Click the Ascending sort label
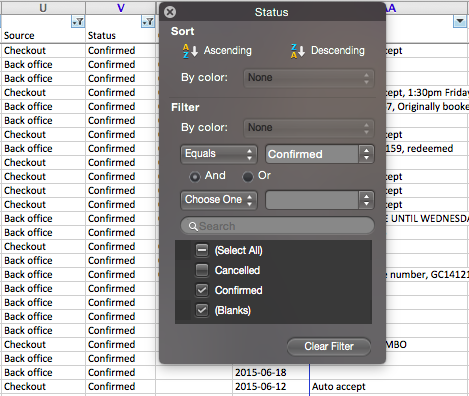Viewport: 469px width, 396px height. 228,50
